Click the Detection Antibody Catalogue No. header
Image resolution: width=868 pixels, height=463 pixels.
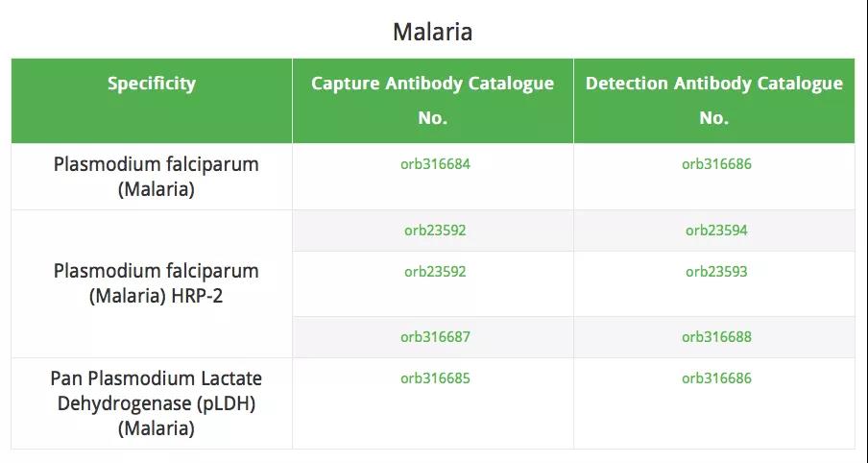tap(714, 101)
